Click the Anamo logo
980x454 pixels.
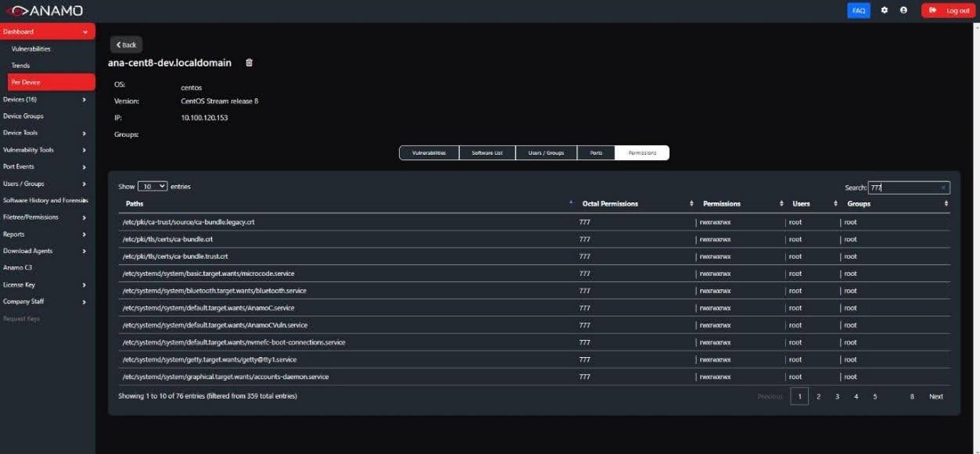click(x=44, y=11)
